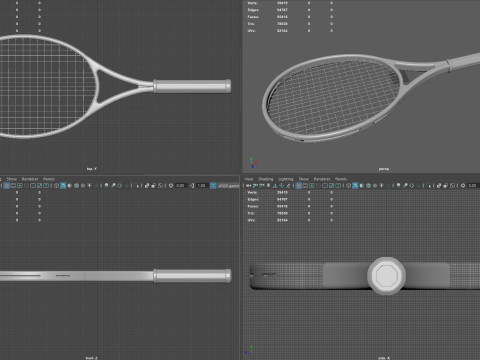Click gamma value field in front panel

pyautogui.click(x=202, y=185)
